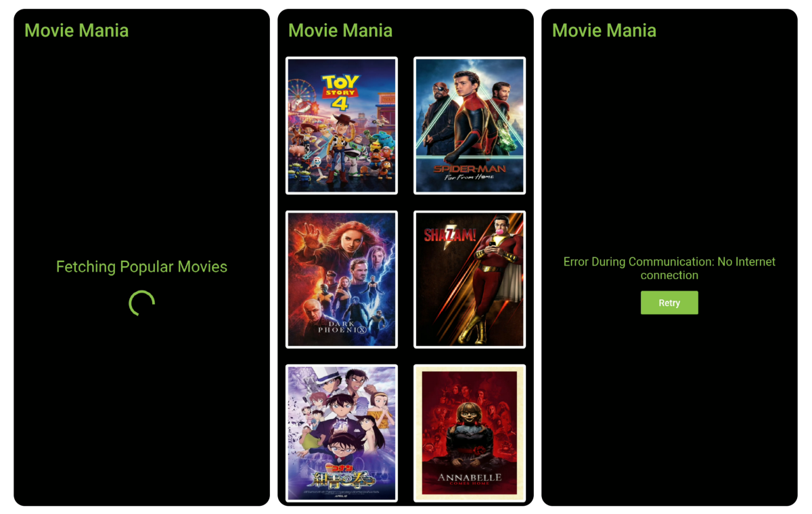Click Movie Mania title above movie grid
The height and width of the screenshot is (514, 812).
pos(340,30)
